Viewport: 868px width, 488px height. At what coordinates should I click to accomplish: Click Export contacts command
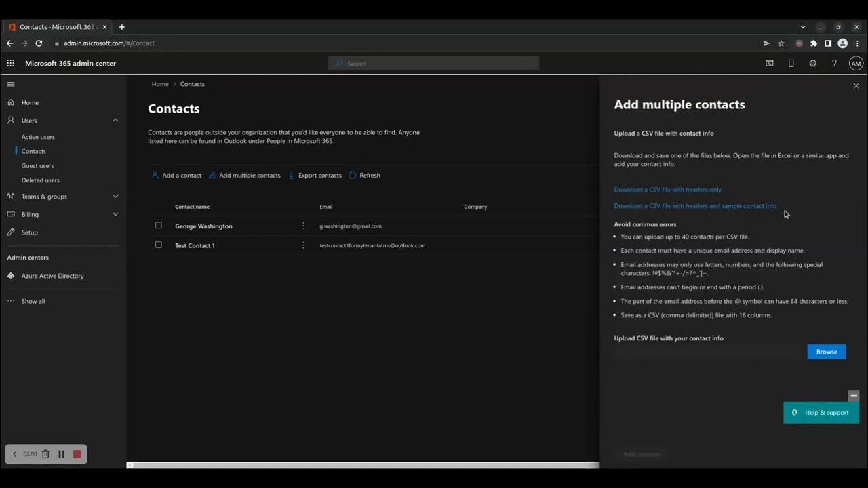315,175
